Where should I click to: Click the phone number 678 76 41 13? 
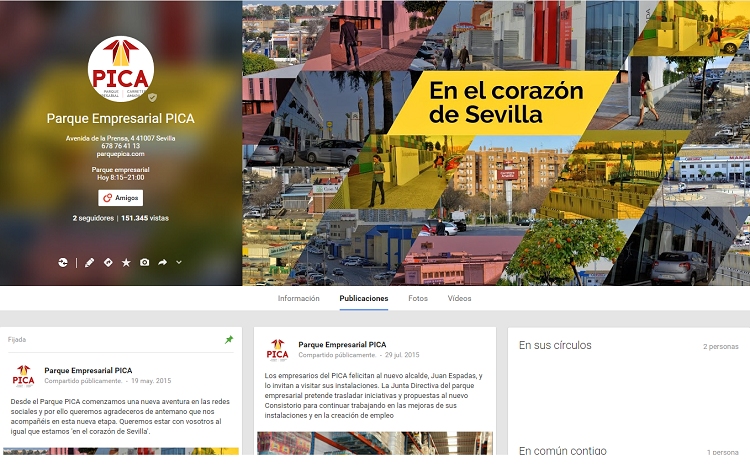121,146
